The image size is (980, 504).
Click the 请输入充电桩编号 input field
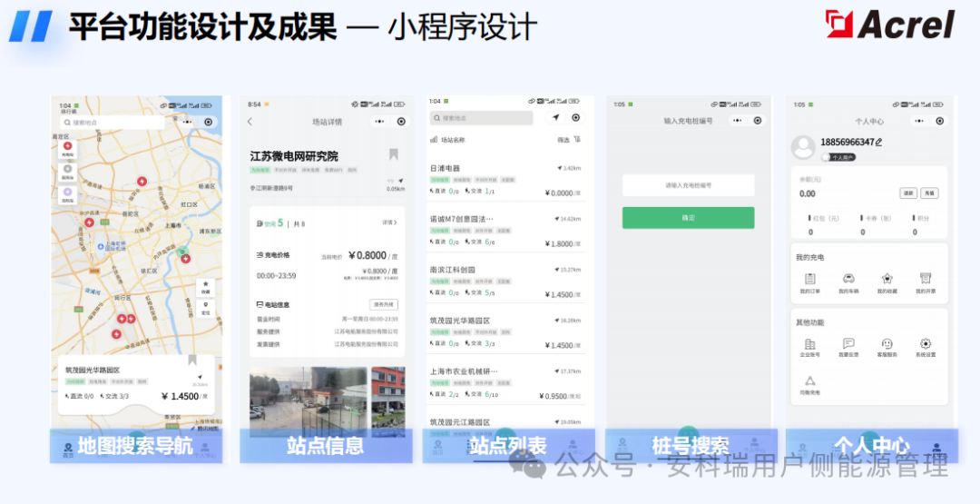688,185
